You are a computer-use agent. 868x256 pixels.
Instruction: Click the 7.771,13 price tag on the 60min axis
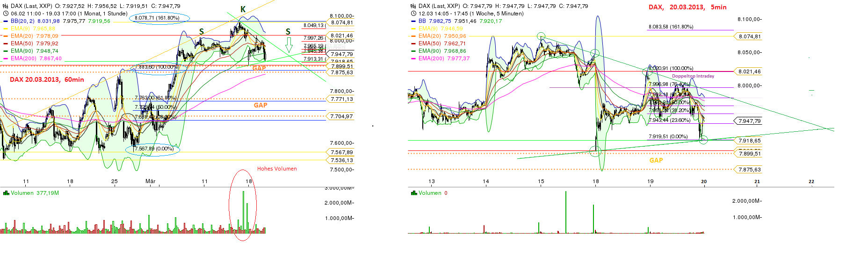(341, 99)
